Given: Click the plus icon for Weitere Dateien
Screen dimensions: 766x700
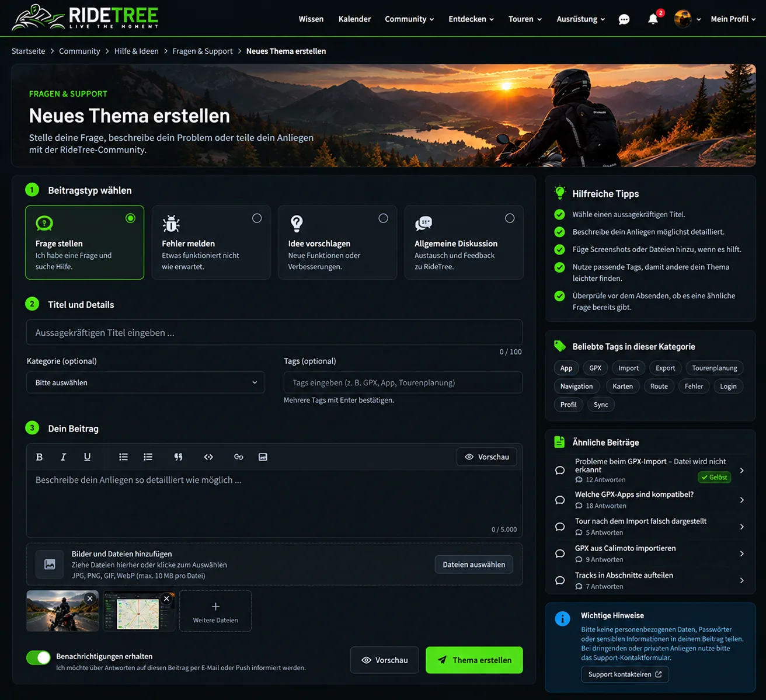Looking at the screenshot, I should (x=215, y=607).
